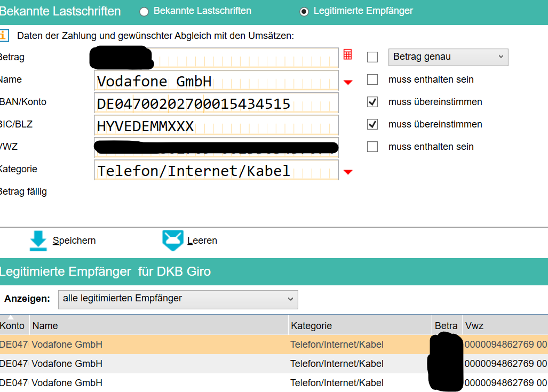Sort table by Name column header
Screen dimensions: 548x392
pyautogui.click(x=45, y=325)
